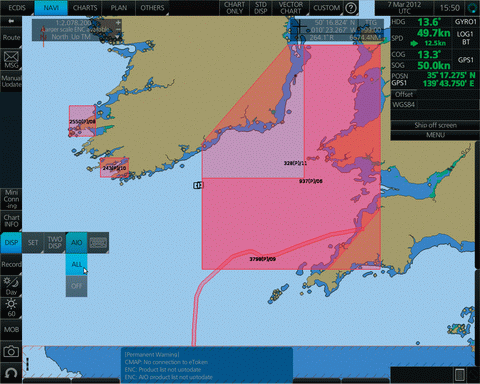This screenshot has width=480, height=384.
Task: Click the undo arrow icon at bottom-left
Action: [11, 373]
